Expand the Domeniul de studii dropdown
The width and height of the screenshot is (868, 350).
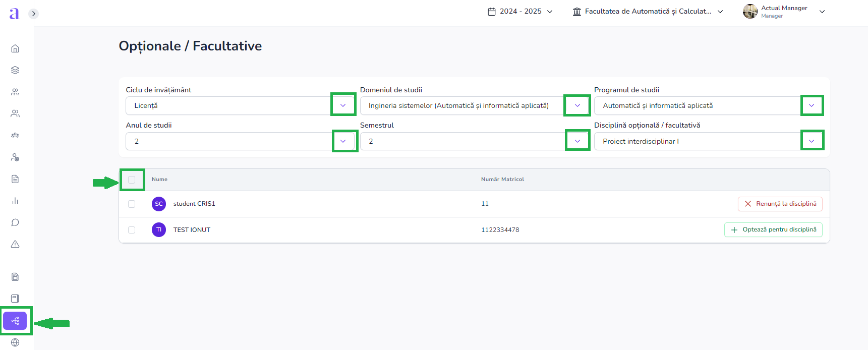(577, 105)
